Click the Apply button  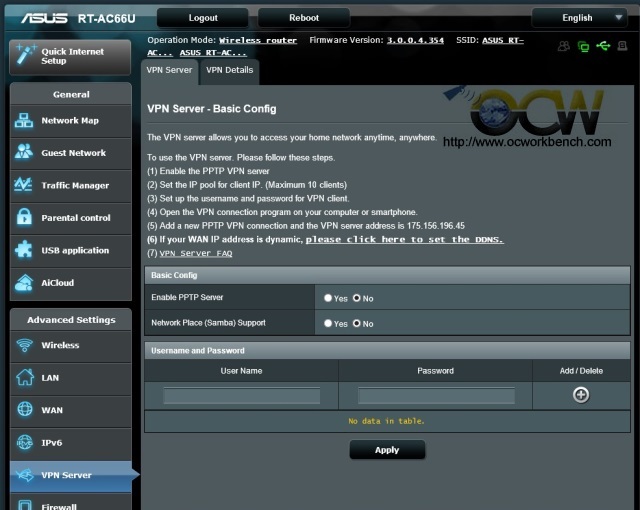pyautogui.click(x=387, y=450)
